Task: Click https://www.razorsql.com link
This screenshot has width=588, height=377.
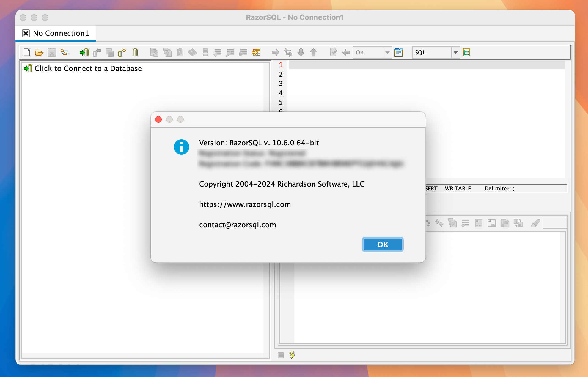Action: tap(245, 204)
